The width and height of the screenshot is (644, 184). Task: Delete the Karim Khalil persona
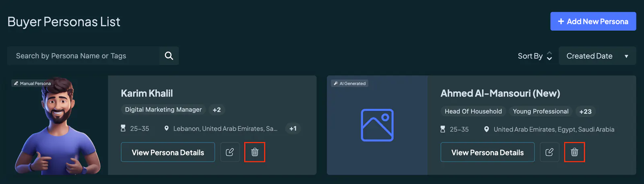click(x=255, y=152)
